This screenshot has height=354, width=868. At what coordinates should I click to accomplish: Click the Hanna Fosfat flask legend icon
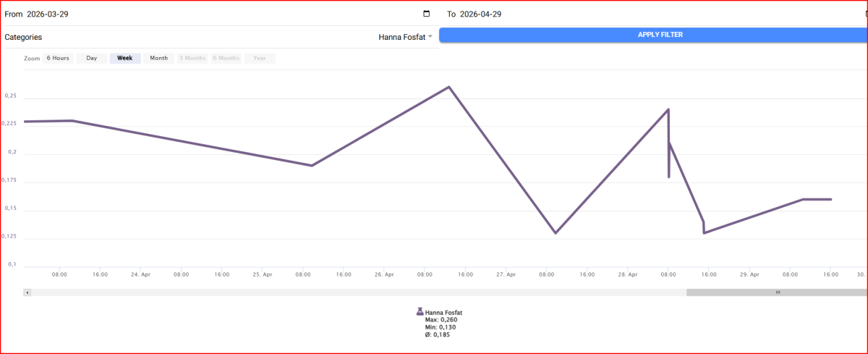coord(420,312)
